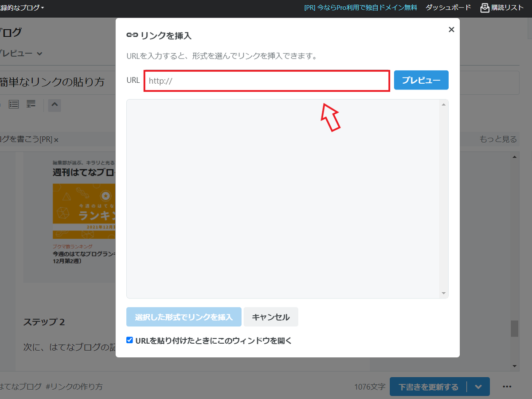Open the three-dot more options menu
This screenshot has height=399, width=532.
click(x=508, y=387)
